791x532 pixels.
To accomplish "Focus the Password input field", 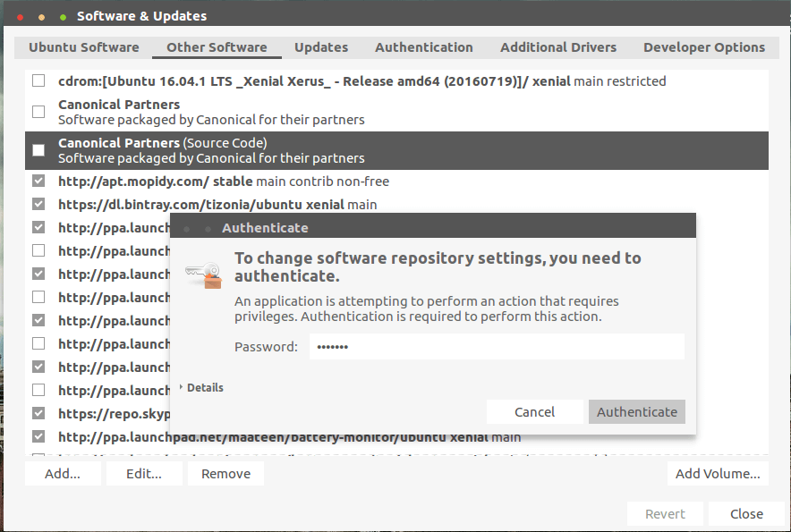I will 497,346.
